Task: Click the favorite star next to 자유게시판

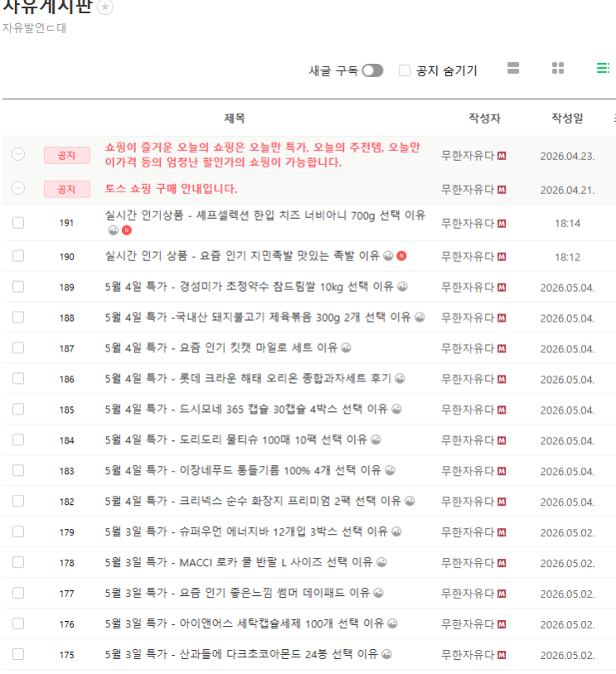Action: pyautogui.click(x=105, y=7)
